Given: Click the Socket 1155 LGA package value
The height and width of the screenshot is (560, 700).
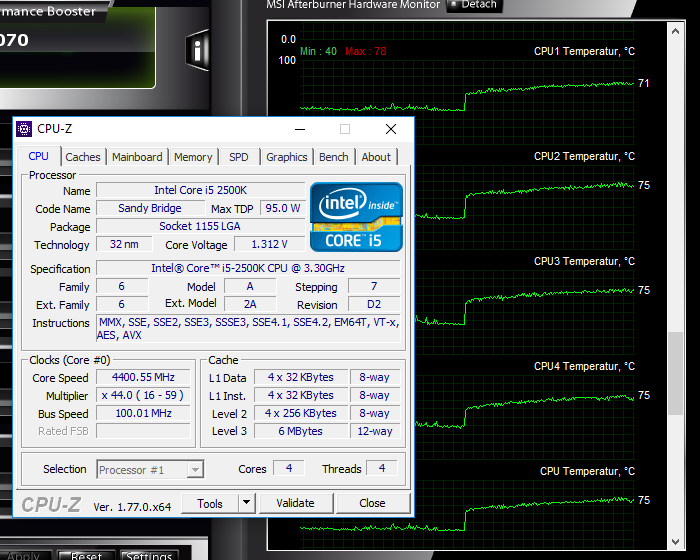Looking at the screenshot, I should [x=200, y=226].
